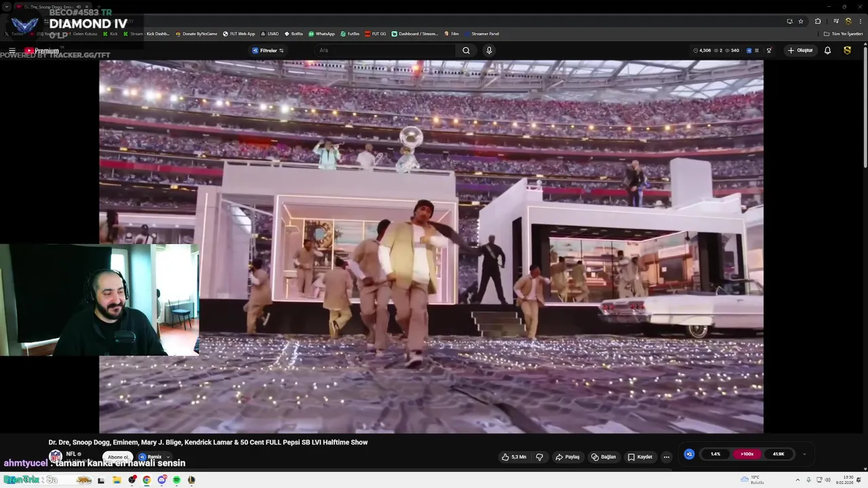
Task: Go to YouTube Premium home logo
Action: pyautogui.click(x=42, y=51)
